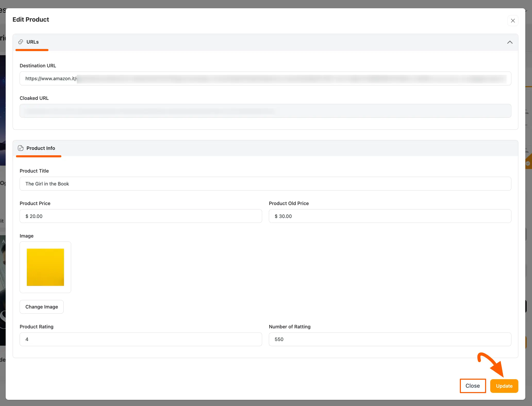Click the Product Price field
The width and height of the screenshot is (532, 406).
pyautogui.click(x=141, y=216)
